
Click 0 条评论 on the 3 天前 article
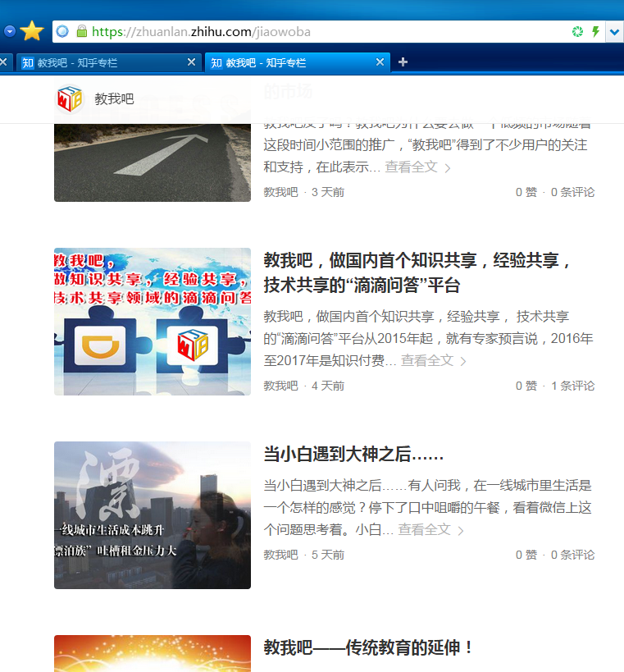coord(572,192)
